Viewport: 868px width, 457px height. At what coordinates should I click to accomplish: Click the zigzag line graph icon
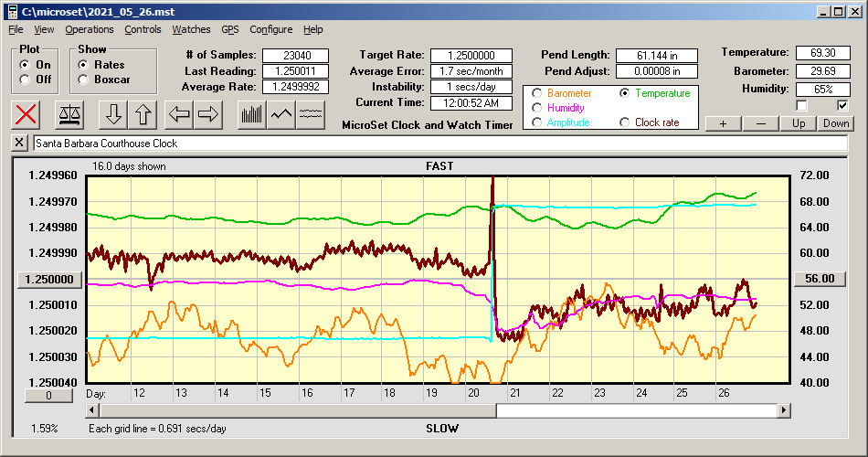pos(281,114)
